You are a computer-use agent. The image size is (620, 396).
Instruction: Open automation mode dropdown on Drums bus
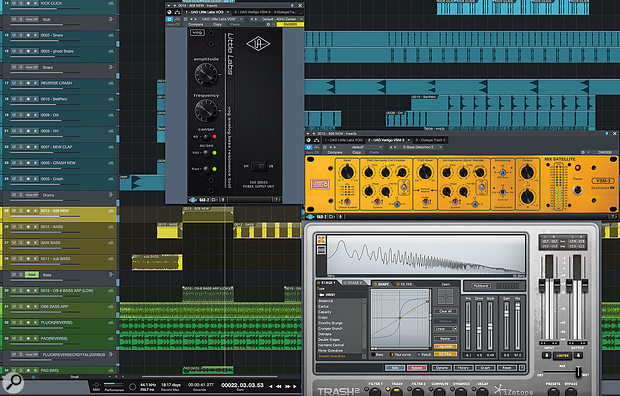pyautogui.click(x=32, y=195)
